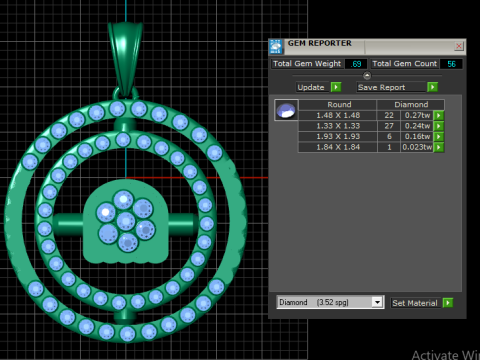Select the 1.93 X 1.93 gem size row

(x=366, y=137)
